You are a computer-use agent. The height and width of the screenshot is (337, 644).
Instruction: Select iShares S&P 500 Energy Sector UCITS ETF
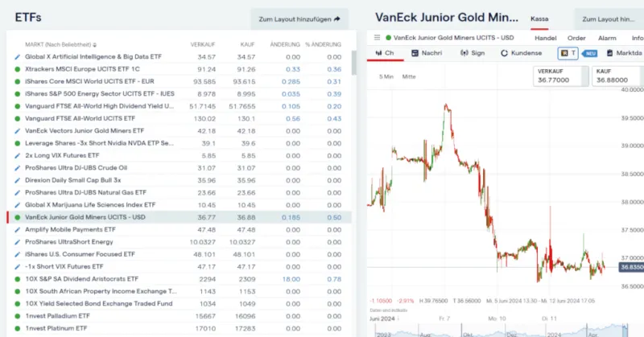coord(179,94)
